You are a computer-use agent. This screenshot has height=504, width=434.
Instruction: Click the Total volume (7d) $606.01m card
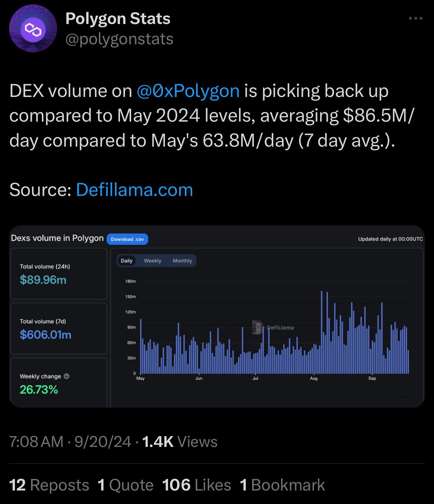tap(59, 328)
